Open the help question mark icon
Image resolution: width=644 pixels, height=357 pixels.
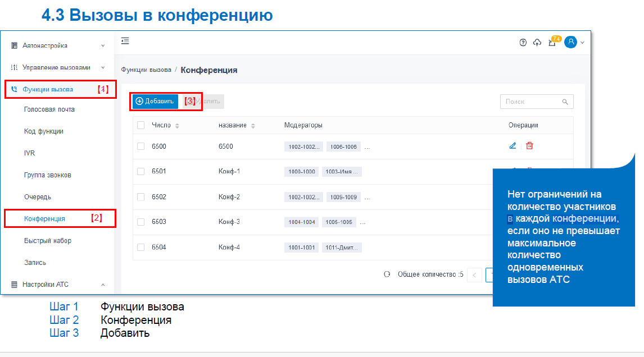[523, 42]
